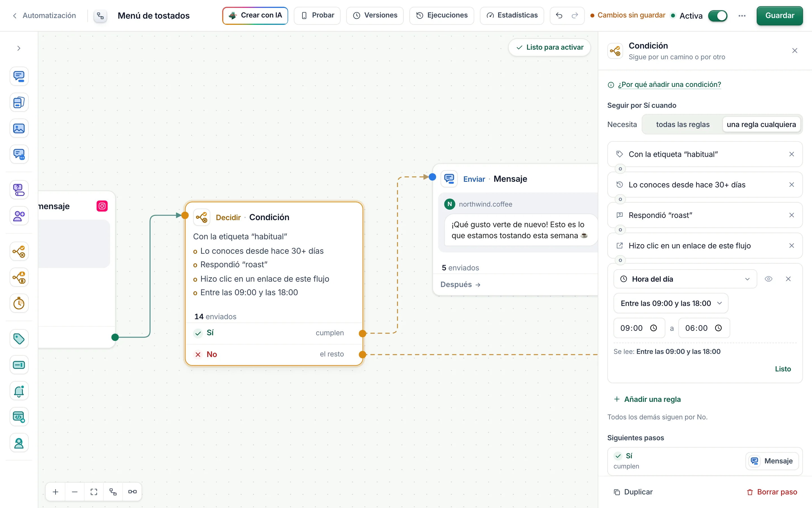Redo the last change
Viewport: 812px width, 508px height.
click(575, 16)
